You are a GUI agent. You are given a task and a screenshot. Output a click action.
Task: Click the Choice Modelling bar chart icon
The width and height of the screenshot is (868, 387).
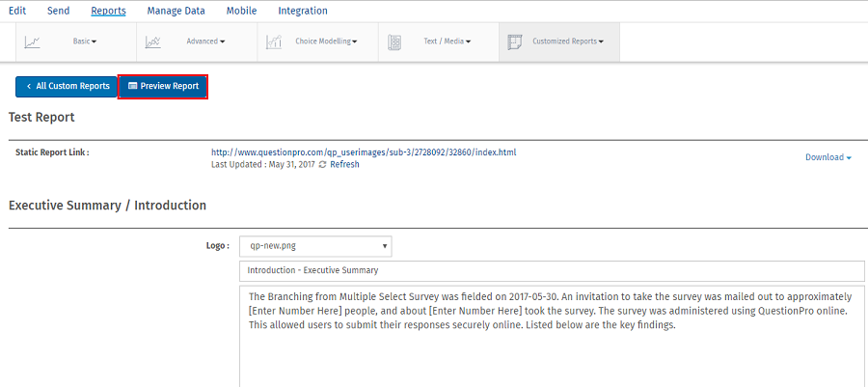point(274,42)
